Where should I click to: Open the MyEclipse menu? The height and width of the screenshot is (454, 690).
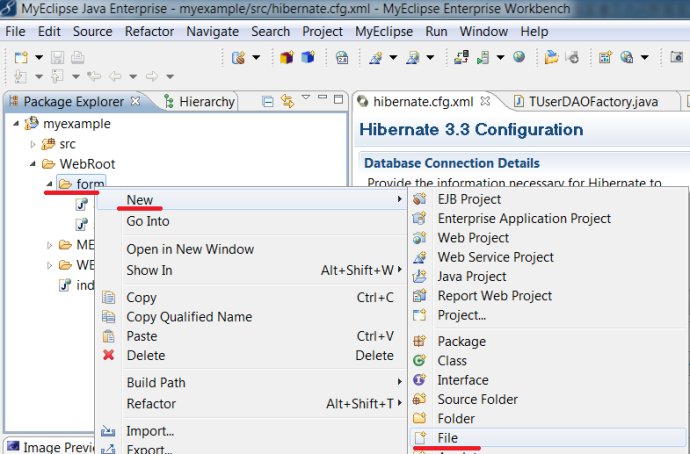pos(384,32)
